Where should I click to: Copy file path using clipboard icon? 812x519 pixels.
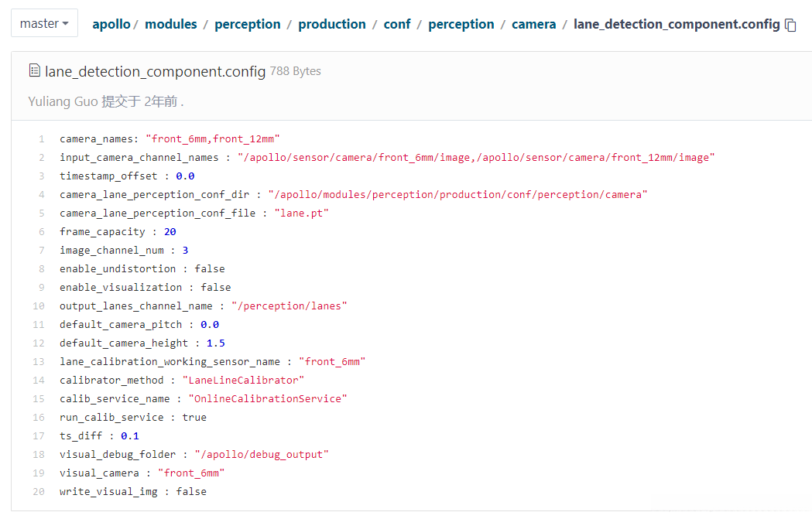[790, 26]
